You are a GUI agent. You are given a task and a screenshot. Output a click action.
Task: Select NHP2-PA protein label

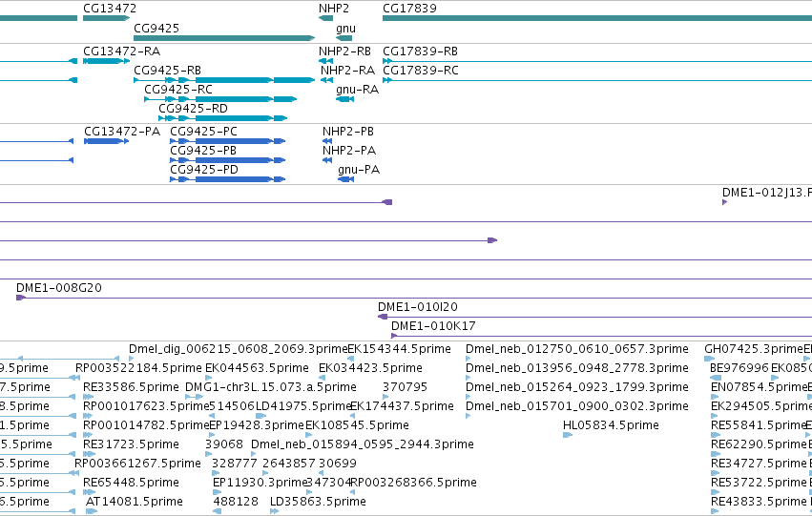(349, 151)
